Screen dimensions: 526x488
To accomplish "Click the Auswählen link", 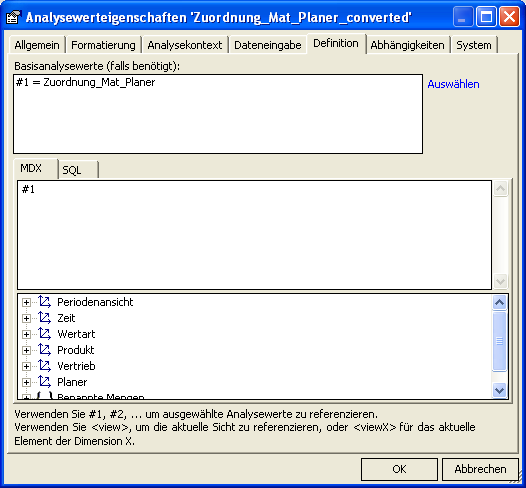I will click(453, 84).
